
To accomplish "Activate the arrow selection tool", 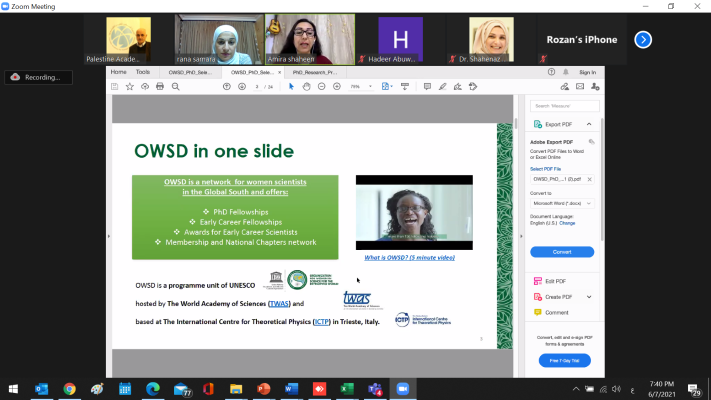I will (x=292, y=87).
